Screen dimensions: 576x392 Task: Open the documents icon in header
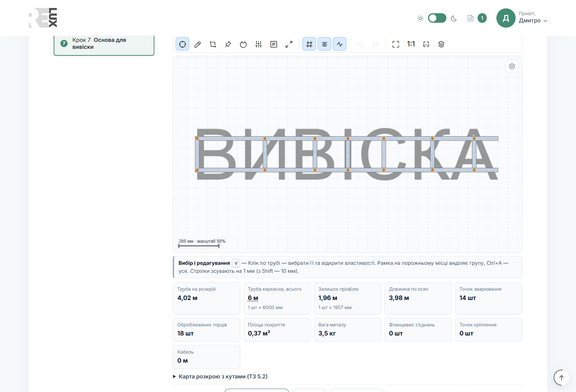pos(471,18)
